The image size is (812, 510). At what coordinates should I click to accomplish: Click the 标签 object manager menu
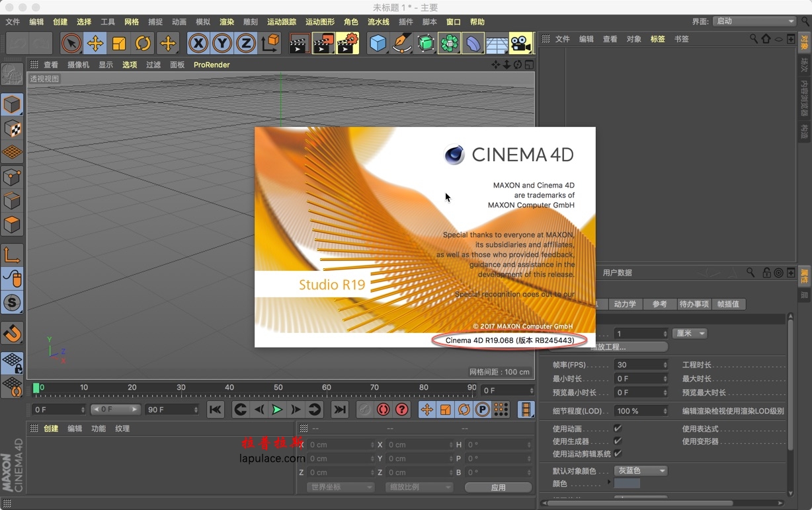(657, 39)
